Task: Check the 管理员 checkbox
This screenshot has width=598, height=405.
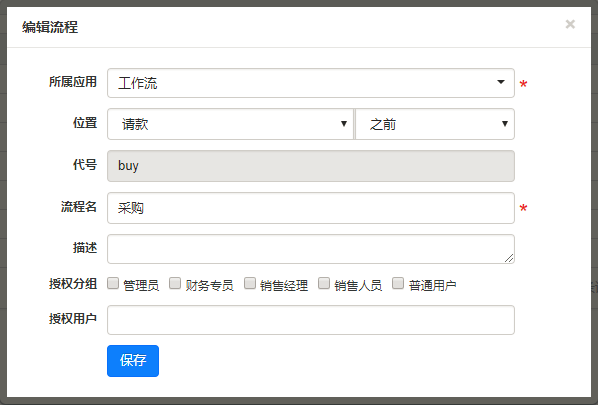Action: [113, 283]
